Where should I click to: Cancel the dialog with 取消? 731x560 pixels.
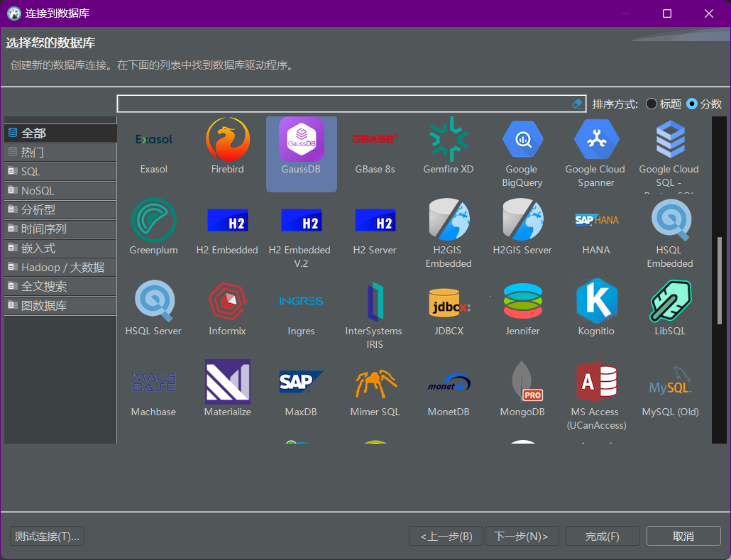[x=683, y=536]
